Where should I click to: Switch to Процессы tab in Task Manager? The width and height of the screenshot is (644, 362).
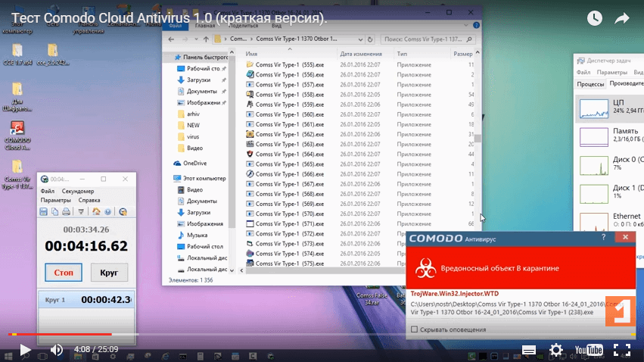[x=590, y=84]
